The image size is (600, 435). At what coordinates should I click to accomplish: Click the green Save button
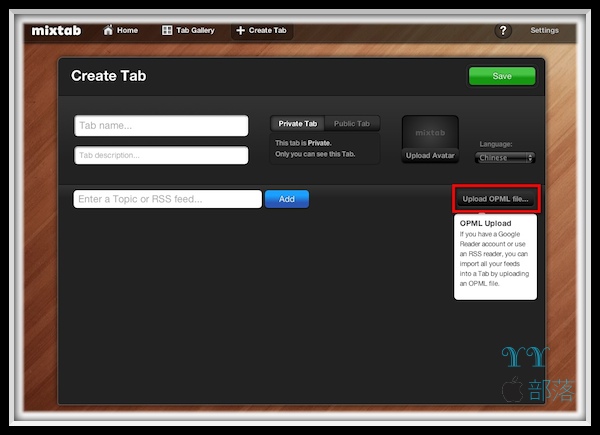coord(502,76)
